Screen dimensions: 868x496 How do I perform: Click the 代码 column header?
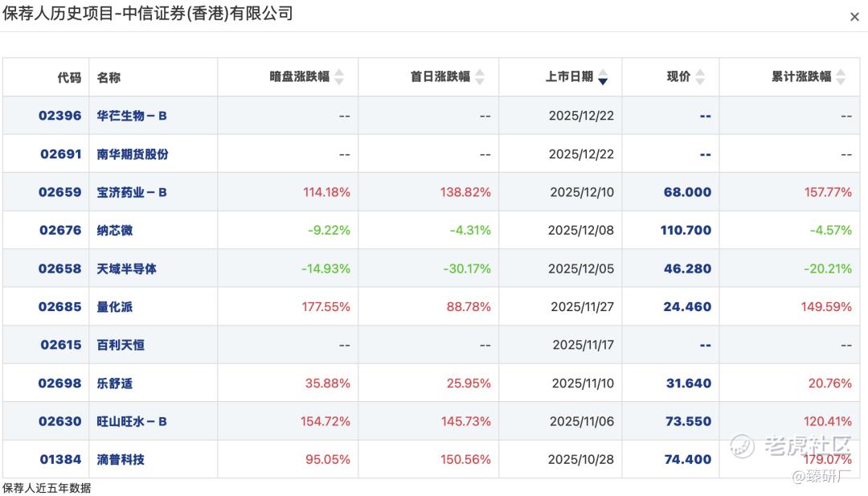[x=69, y=77]
